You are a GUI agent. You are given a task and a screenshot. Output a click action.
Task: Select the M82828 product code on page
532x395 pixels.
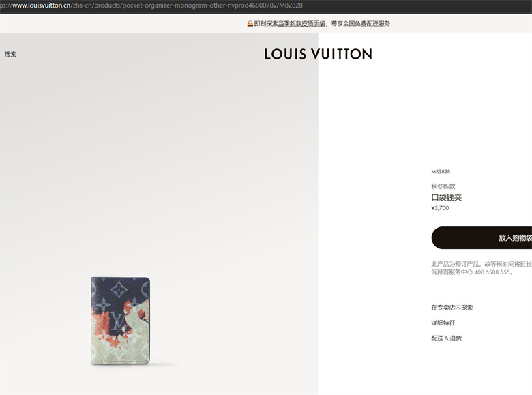(x=441, y=172)
